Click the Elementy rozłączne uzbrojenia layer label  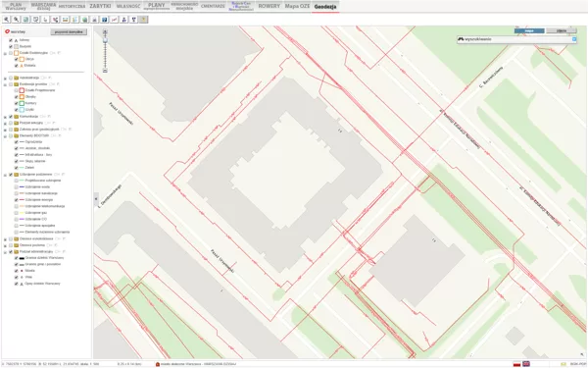point(47,232)
